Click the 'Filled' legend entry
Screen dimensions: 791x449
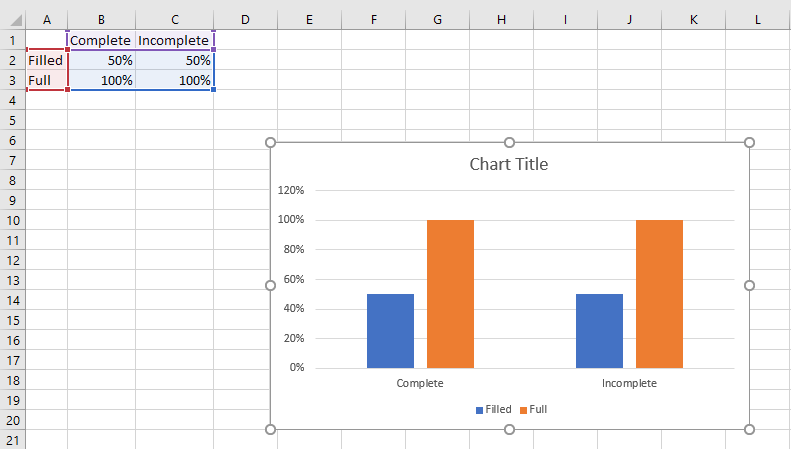click(494, 409)
